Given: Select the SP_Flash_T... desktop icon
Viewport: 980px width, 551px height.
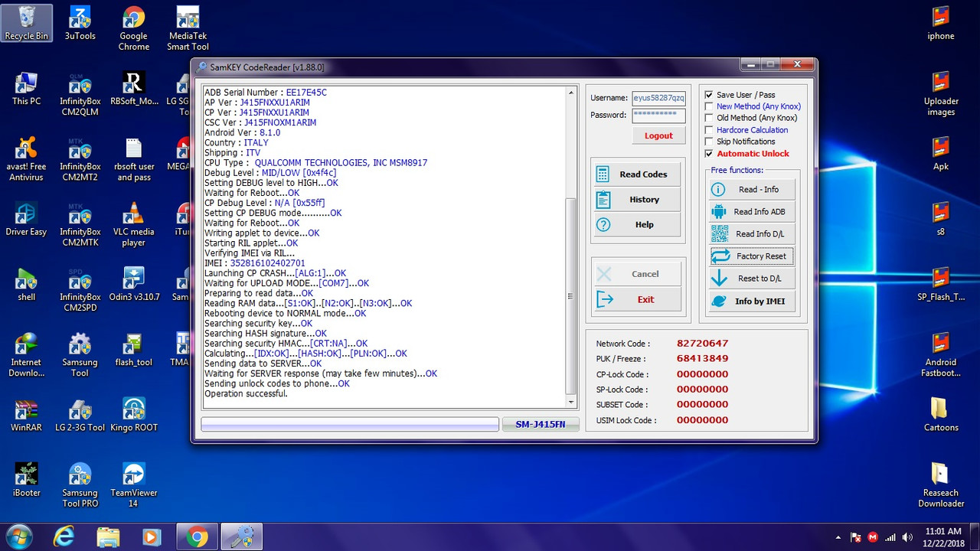Looking at the screenshot, I should 941,284.
